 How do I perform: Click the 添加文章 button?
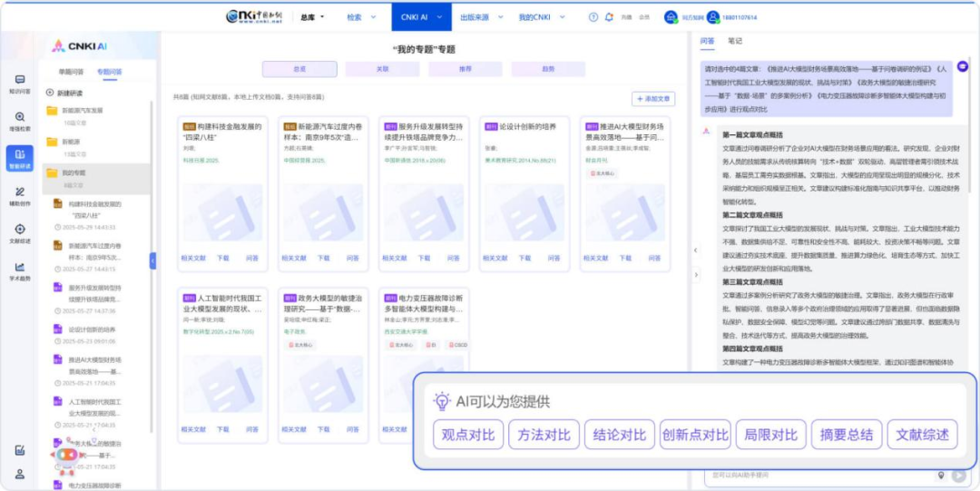click(653, 99)
